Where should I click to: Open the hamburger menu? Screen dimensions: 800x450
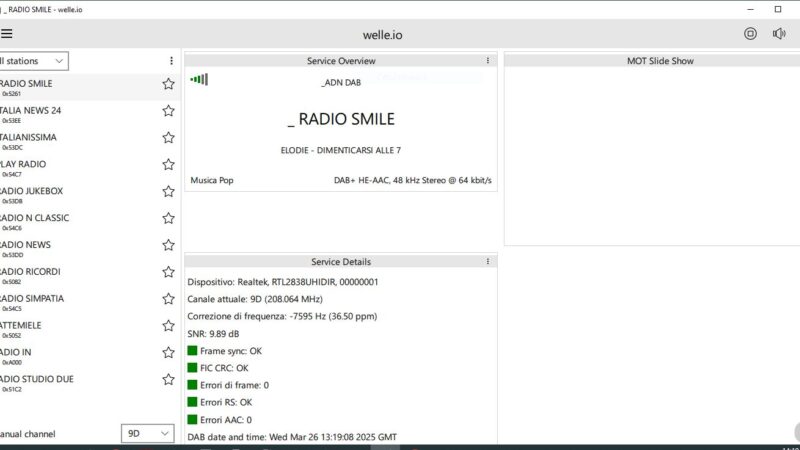pyautogui.click(x=6, y=34)
